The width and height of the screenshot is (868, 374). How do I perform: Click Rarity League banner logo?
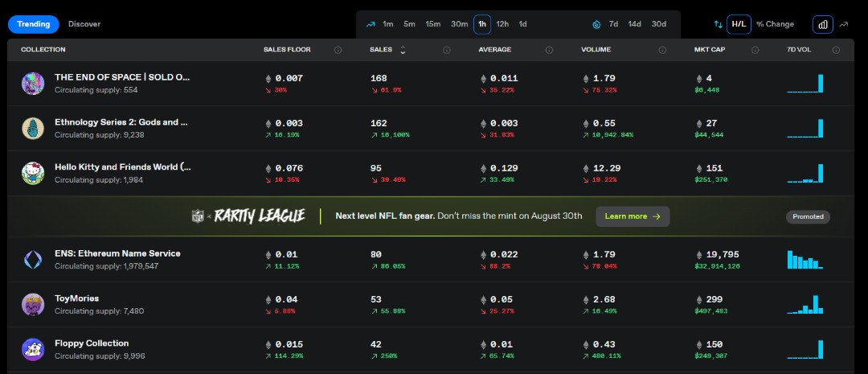click(x=260, y=216)
